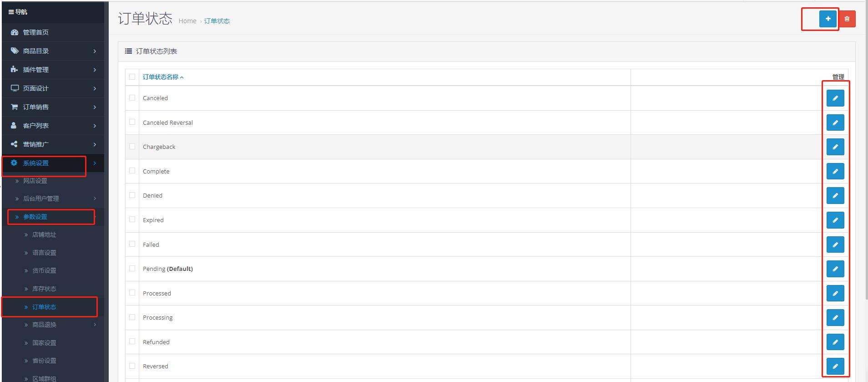This screenshot has height=382, width=868.
Task: Sort by 订单状态名称 column header
Action: coord(161,77)
